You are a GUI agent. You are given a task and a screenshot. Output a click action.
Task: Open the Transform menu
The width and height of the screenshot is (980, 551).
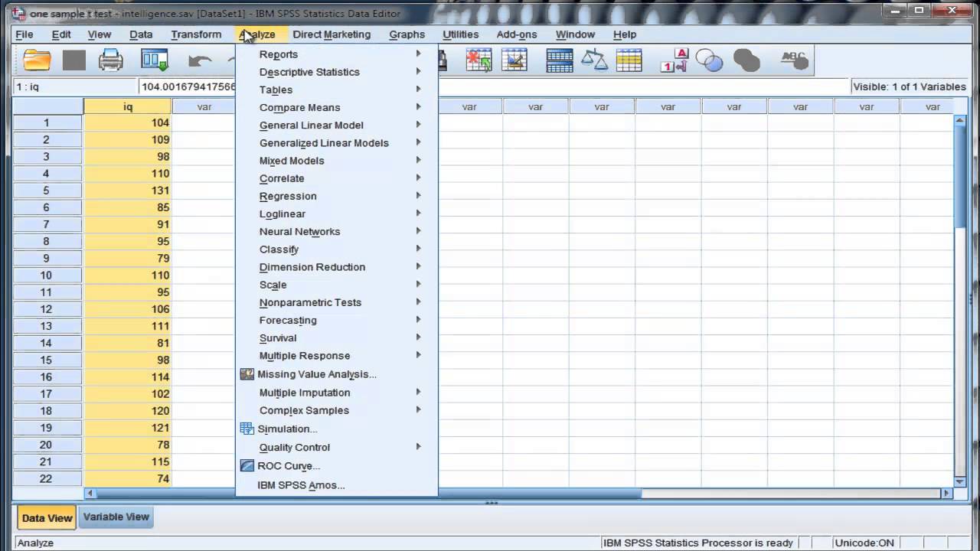tap(196, 34)
